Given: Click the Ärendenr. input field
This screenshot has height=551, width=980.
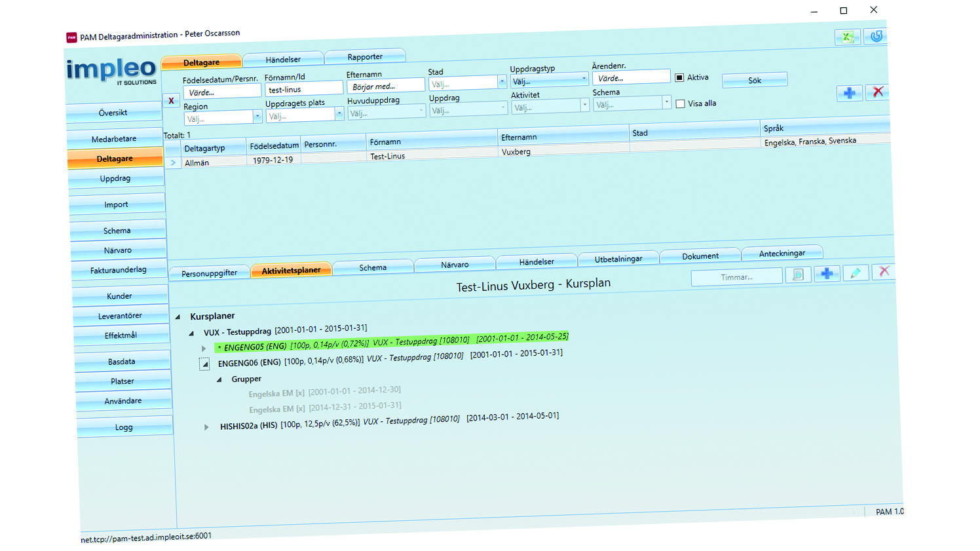Looking at the screenshot, I should tap(631, 77).
